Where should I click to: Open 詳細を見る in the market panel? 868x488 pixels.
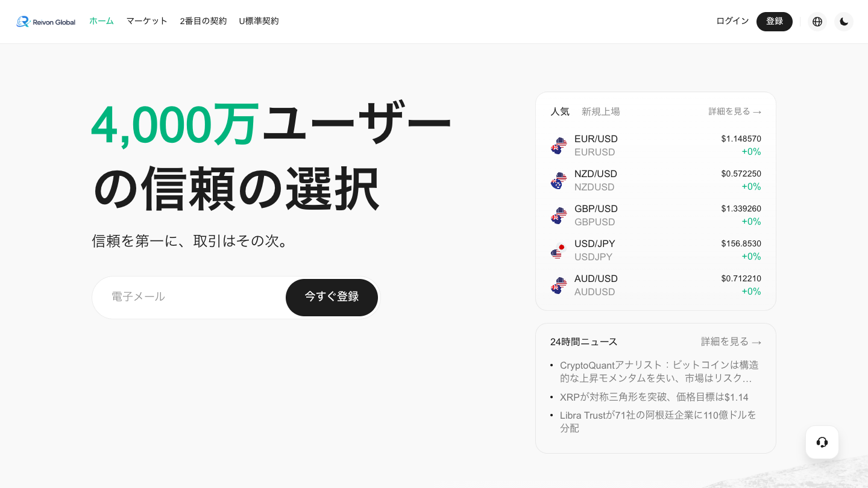735,111
